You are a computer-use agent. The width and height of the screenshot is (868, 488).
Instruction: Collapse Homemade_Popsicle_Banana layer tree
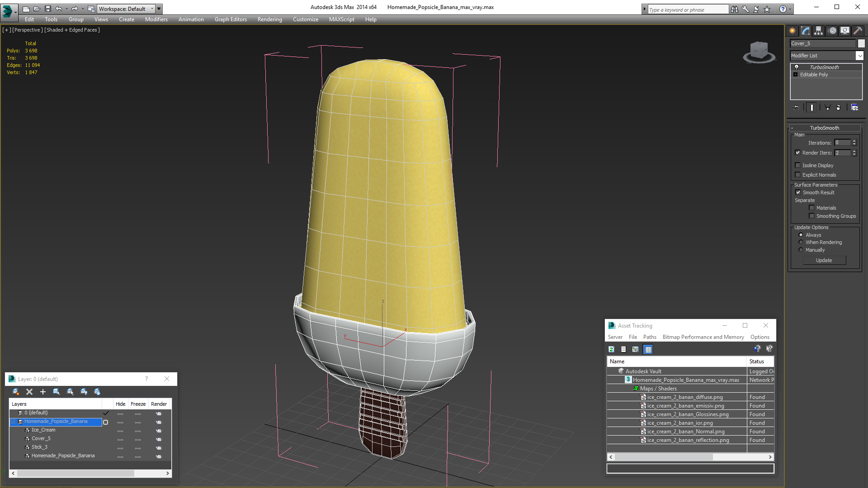coord(13,422)
